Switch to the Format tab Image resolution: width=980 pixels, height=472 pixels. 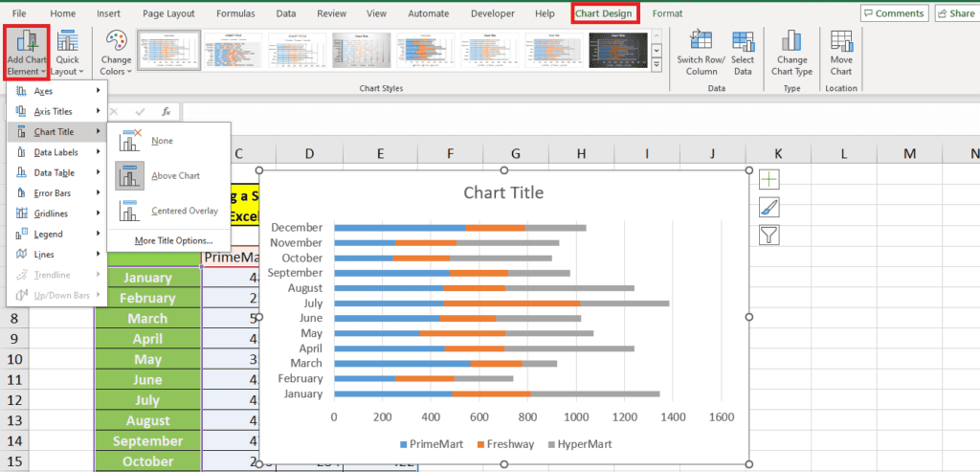[667, 13]
